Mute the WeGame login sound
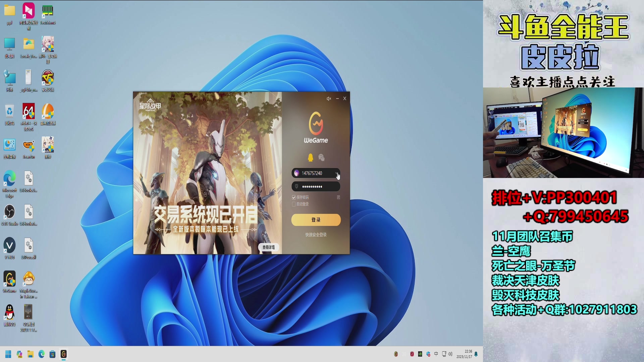 329,99
